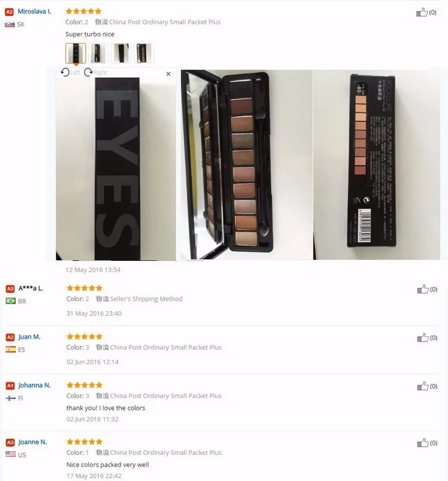Close the enlarged review photo

(x=168, y=74)
